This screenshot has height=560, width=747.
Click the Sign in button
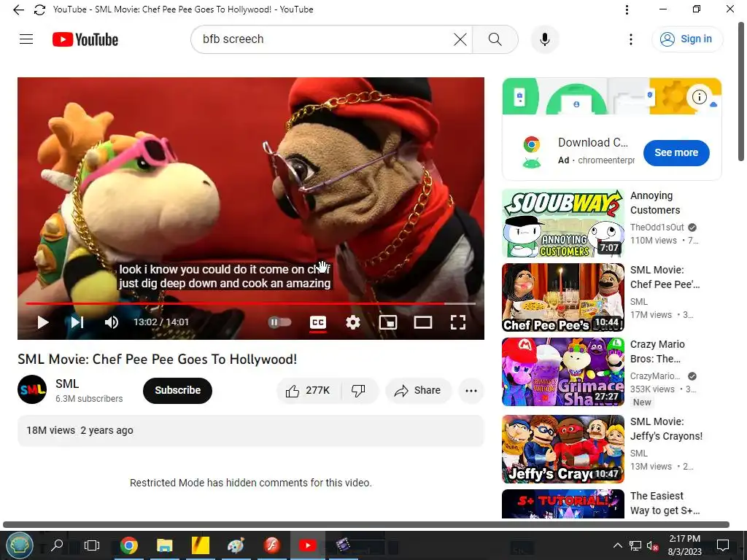click(x=686, y=39)
